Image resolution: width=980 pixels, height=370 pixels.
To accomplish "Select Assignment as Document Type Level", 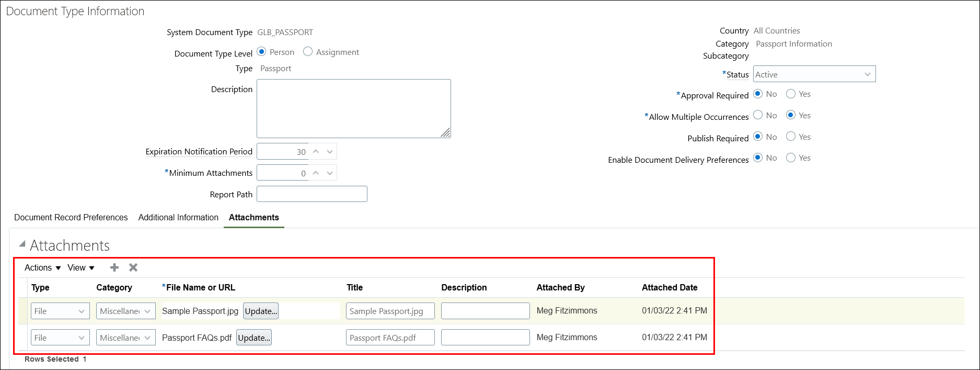I will click(308, 52).
